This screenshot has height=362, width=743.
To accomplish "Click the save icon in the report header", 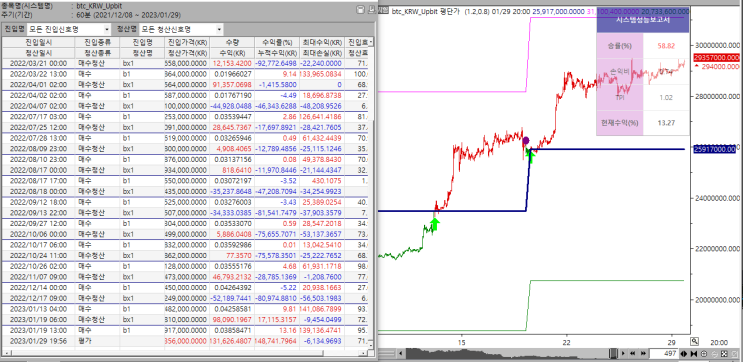I will 360,10.
